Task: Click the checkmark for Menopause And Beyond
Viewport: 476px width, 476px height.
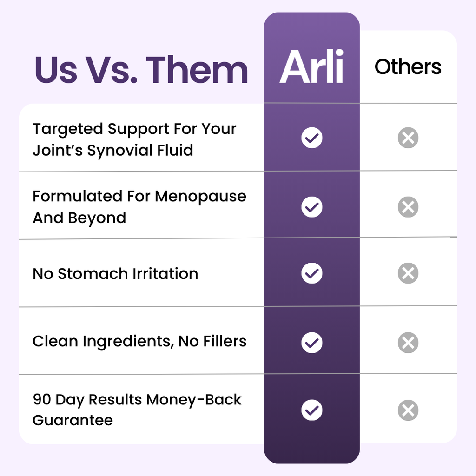Action: tap(311, 206)
